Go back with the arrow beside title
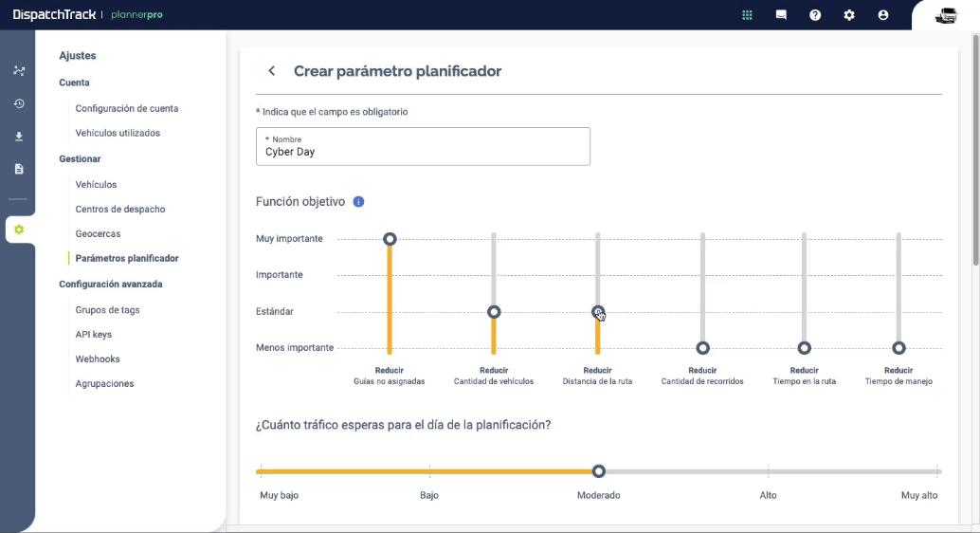The height and width of the screenshot is (533, 980). pos(271,71)
